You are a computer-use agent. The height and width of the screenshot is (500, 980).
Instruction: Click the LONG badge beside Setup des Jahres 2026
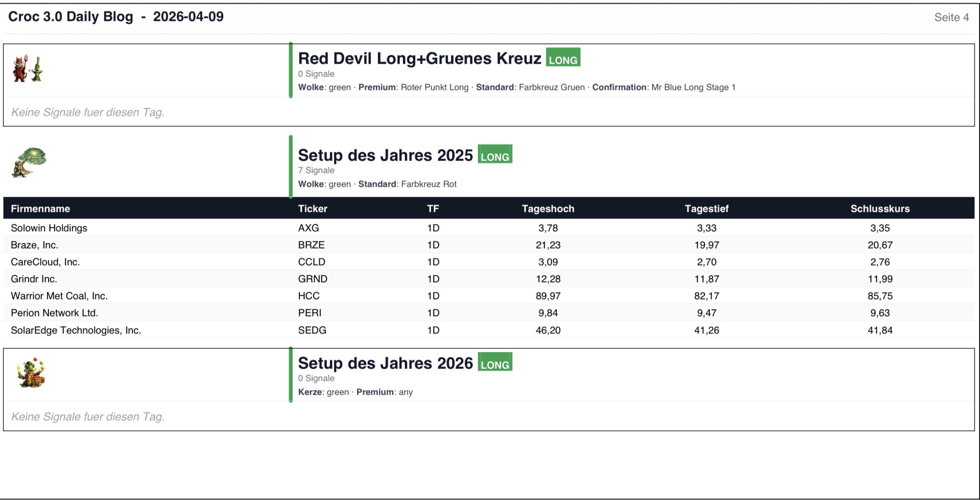(x=495, y=362)
